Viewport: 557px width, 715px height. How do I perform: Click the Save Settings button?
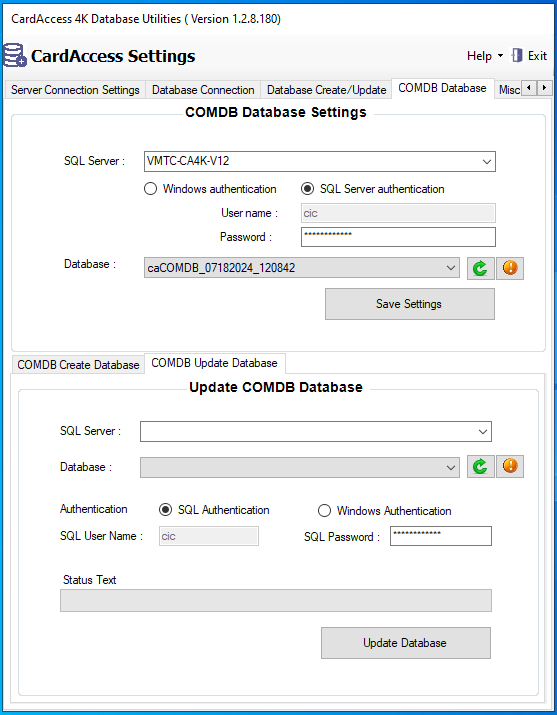tap(410, 304)
